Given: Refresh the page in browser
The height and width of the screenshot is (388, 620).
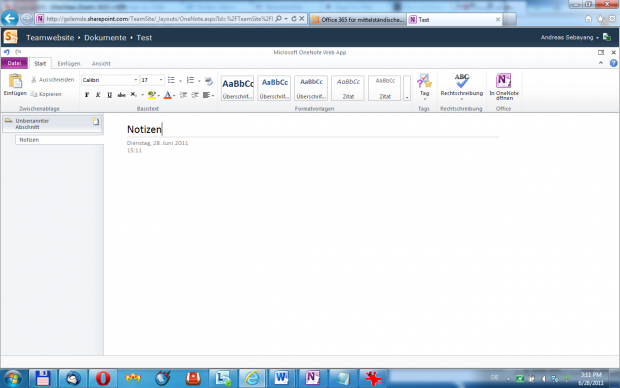Looking at the screenshot, I should tap(294, 19).
